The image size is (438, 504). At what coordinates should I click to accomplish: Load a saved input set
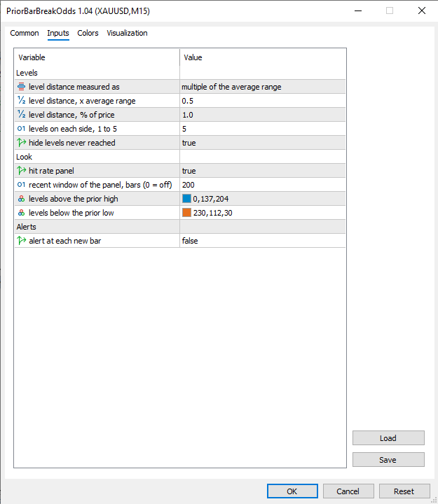tap(388, 437)
